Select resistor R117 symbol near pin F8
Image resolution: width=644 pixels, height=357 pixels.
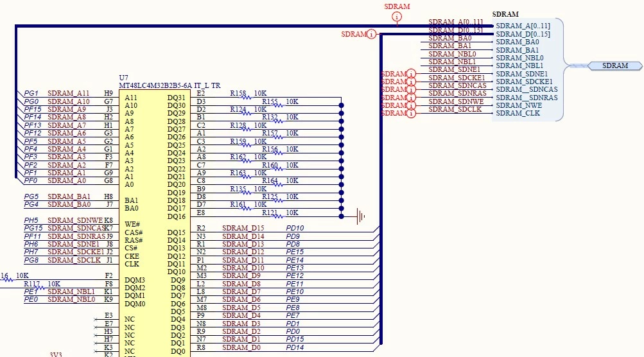click(x=40, y=288)
